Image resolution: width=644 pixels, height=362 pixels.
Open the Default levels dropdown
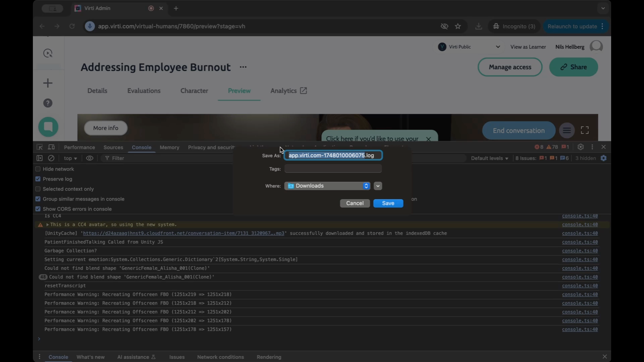[x=489, y=158]
